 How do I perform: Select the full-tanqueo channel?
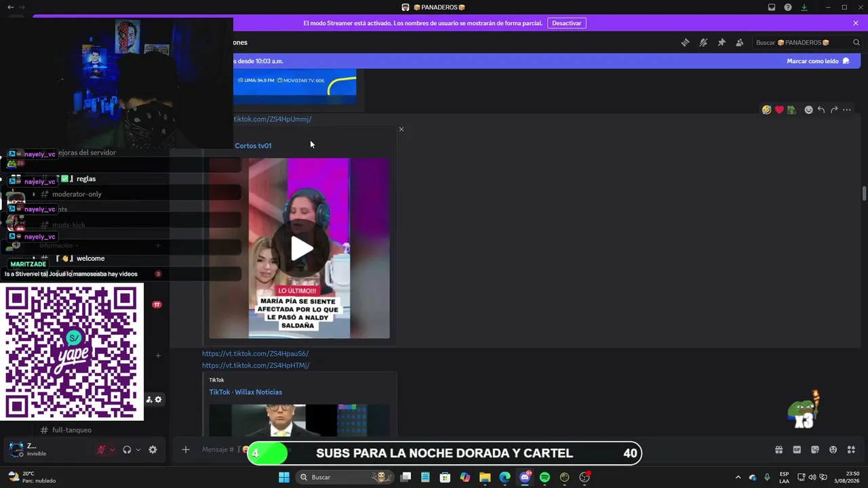(71, 430)
